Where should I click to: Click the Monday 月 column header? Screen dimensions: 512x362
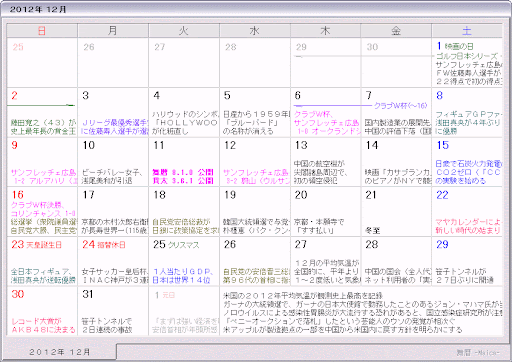tap(113, 31)
